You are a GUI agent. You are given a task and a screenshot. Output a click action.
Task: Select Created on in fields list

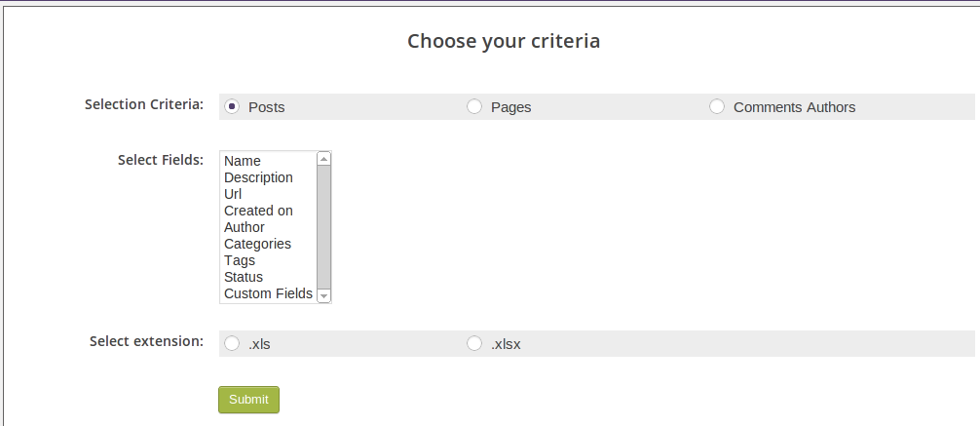coord(258,211)
